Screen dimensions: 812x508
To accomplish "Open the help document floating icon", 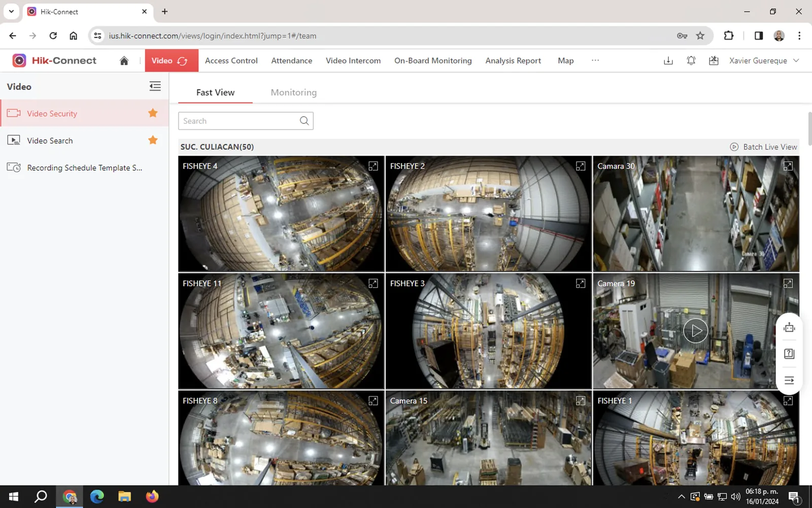I will (x=789, y=354).
